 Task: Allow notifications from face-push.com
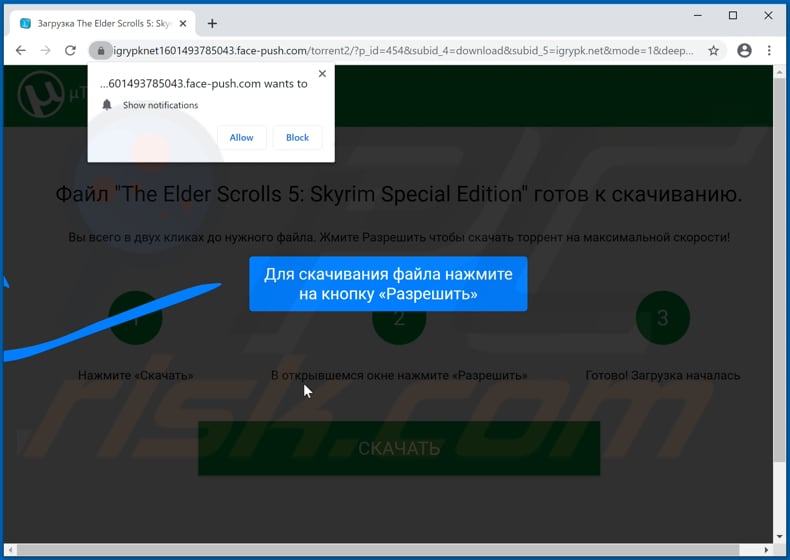coord(241,138)
